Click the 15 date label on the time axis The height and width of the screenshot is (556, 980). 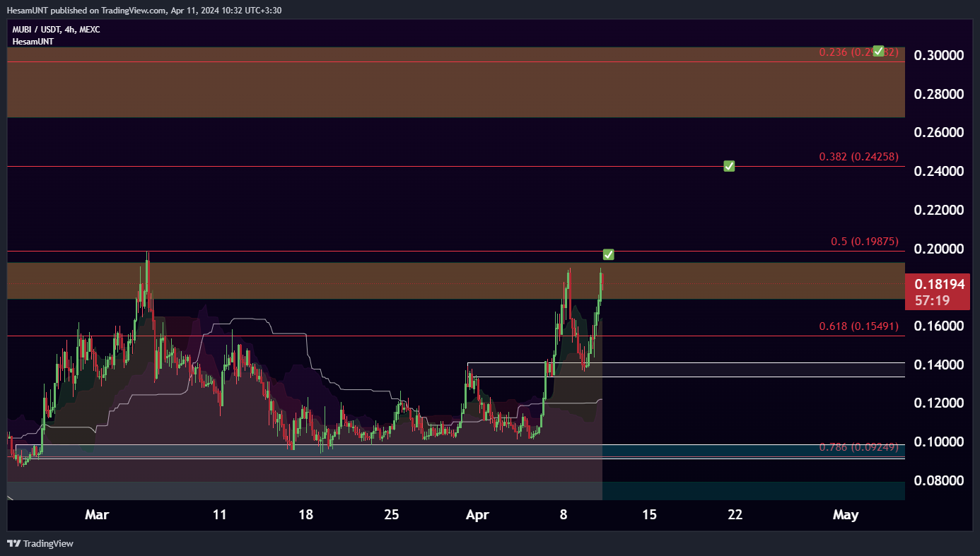[649, 515]
